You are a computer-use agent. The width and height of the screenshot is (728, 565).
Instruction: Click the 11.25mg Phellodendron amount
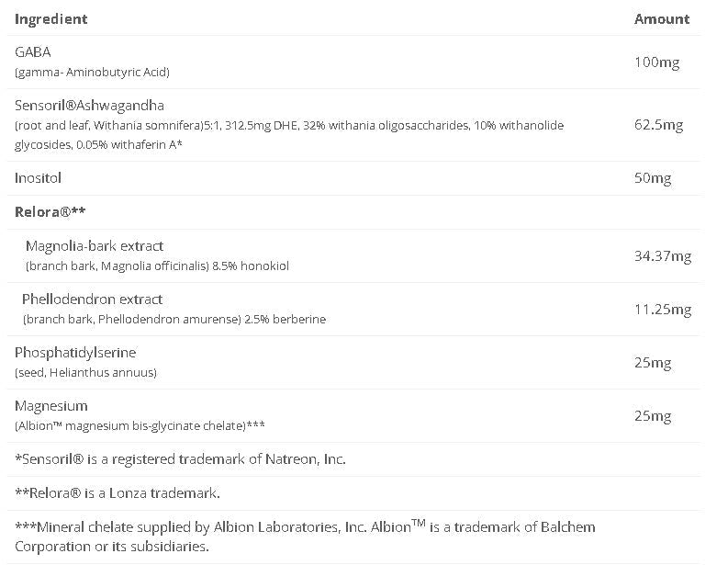click(663, 310)
